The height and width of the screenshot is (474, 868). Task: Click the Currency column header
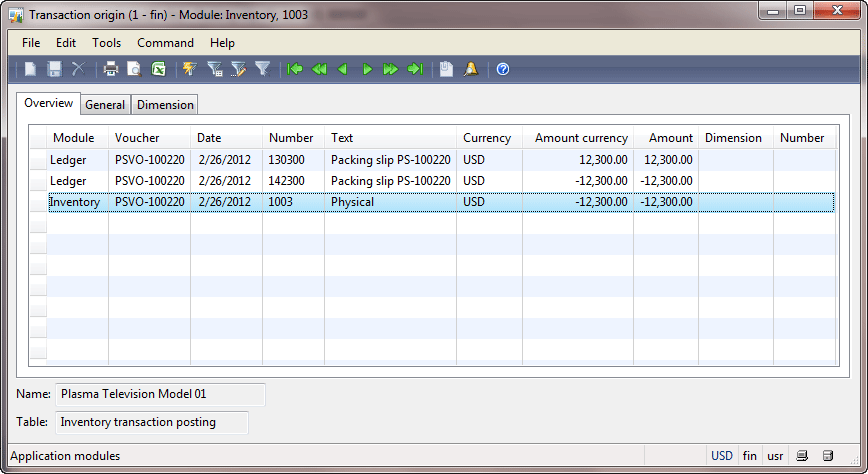click(489, 138)
